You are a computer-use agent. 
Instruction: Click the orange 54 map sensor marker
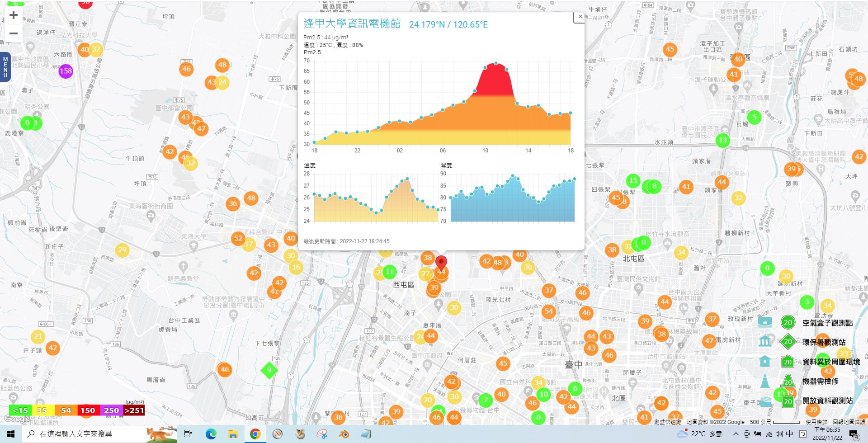point(549,311)
